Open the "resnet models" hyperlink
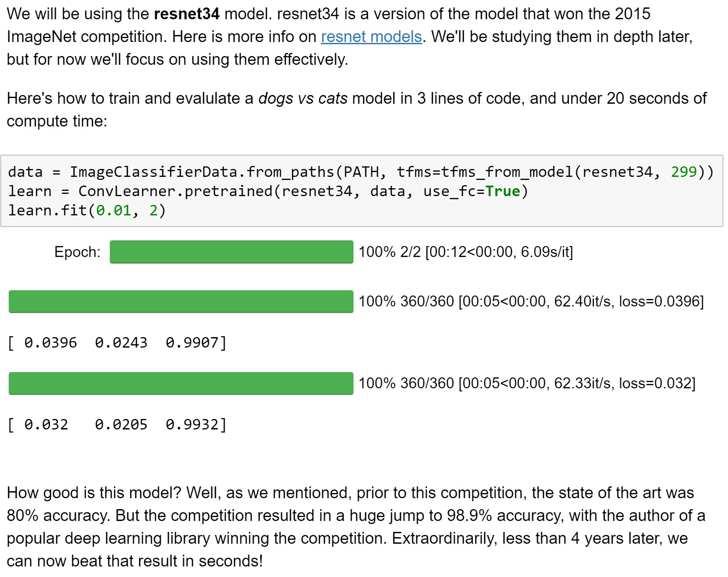Screen dimensions: 728x577 pyautogui.click(x=371, y=37)
